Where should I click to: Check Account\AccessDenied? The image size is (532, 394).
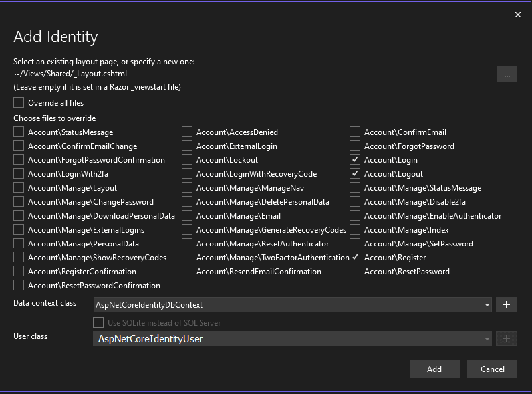(x=187, y=132)
